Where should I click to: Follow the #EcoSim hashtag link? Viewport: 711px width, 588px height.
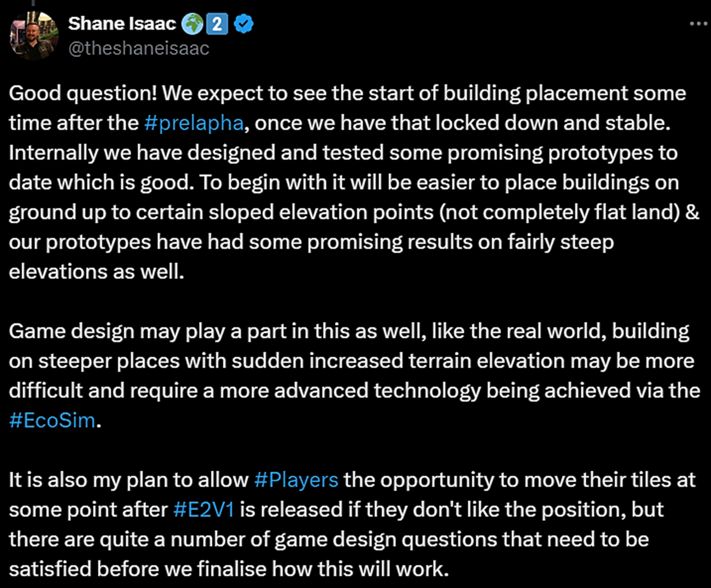(x=52, y=420)
